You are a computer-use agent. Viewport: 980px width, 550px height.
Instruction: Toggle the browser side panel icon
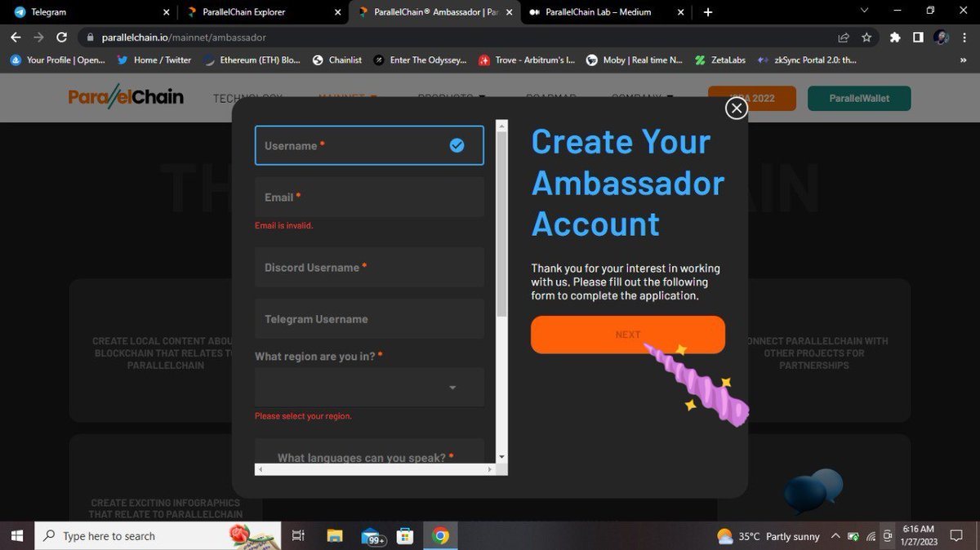[x=918, y=38]
